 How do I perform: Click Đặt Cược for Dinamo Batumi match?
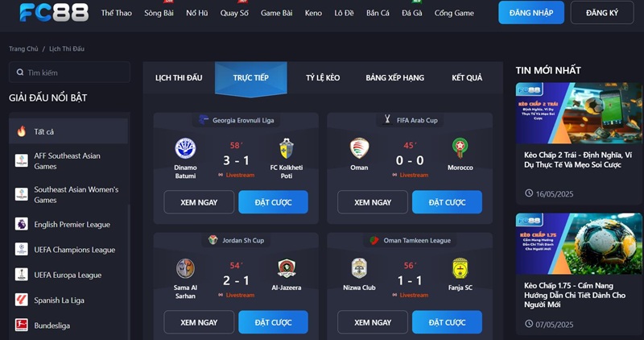273,202
